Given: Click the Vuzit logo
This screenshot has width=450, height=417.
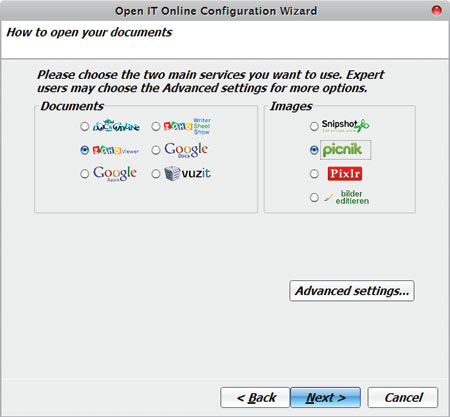Looking at the screenshot, I should pos(187,173).
